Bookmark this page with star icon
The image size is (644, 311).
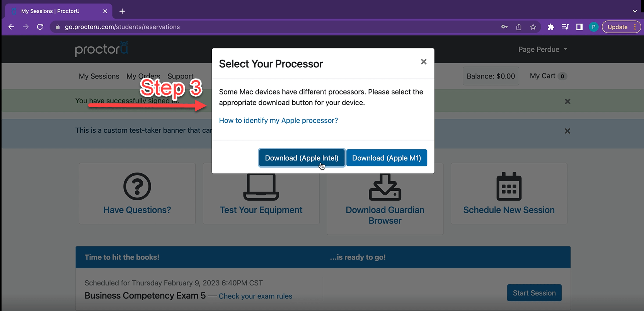[533, 27]
